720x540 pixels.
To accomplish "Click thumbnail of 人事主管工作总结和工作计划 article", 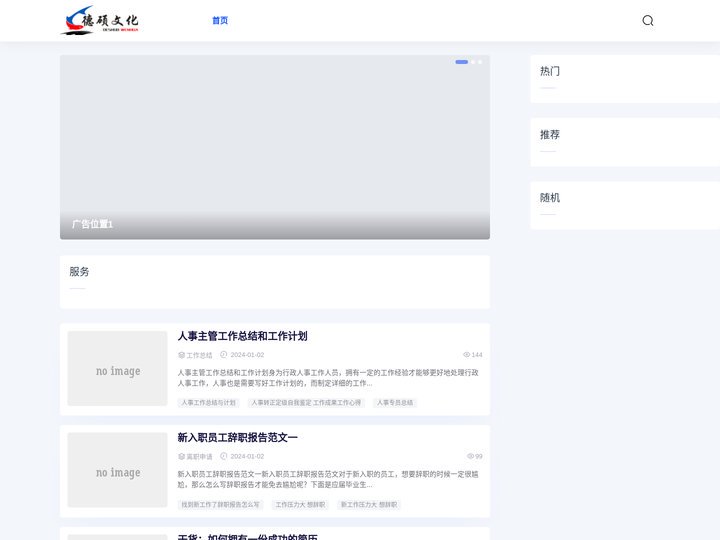I will tap(118, 368).
